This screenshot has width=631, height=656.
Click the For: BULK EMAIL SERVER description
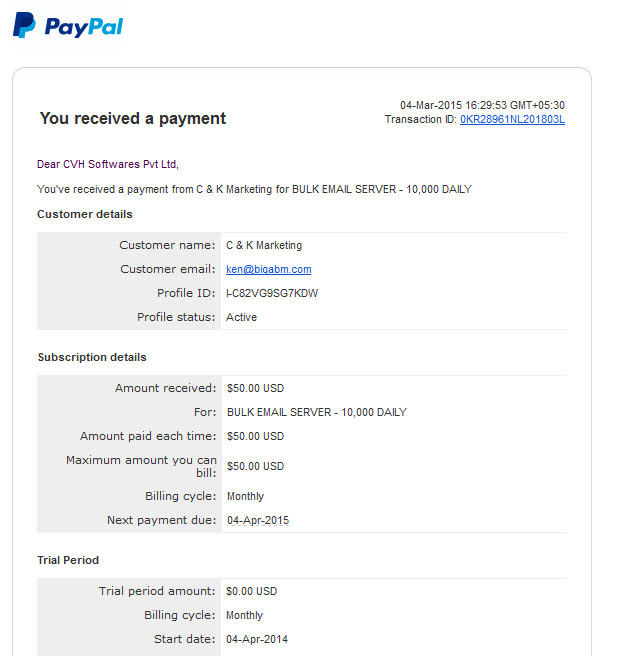tap(317, 413)
